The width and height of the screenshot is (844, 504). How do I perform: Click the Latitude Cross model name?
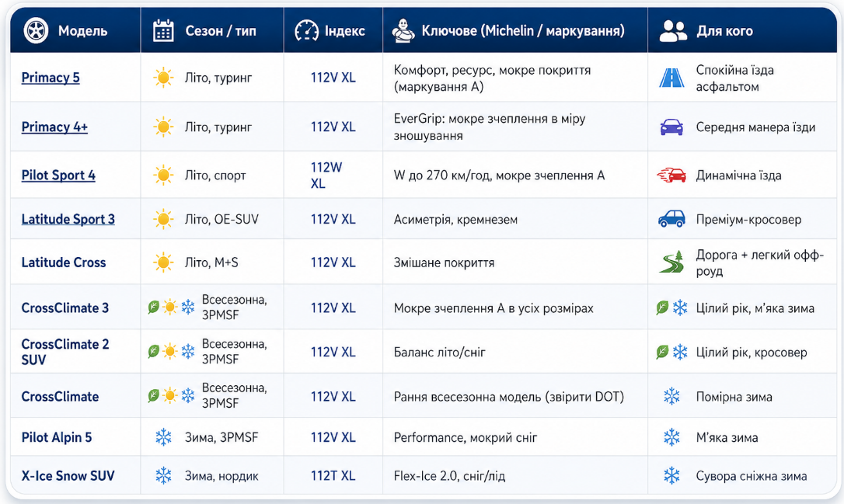click(64, 262)
